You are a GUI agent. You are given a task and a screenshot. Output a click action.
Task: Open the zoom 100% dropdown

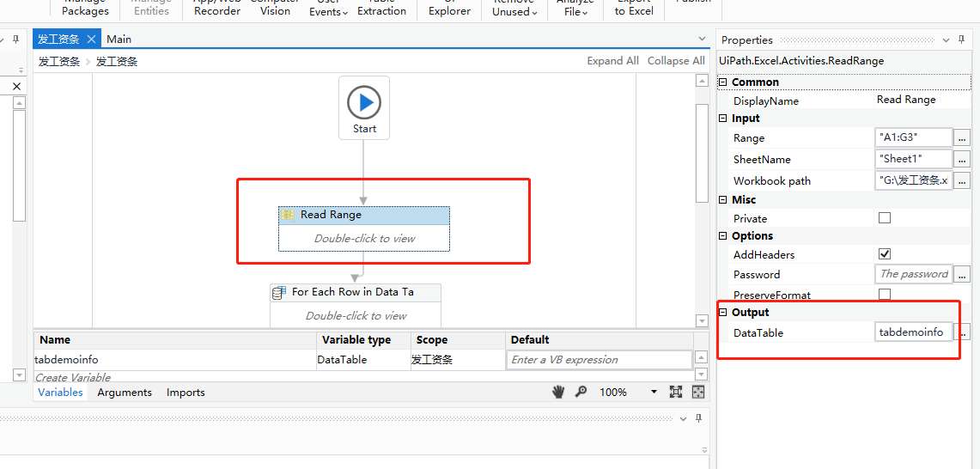pyautogui.click(x=654, y=392)
